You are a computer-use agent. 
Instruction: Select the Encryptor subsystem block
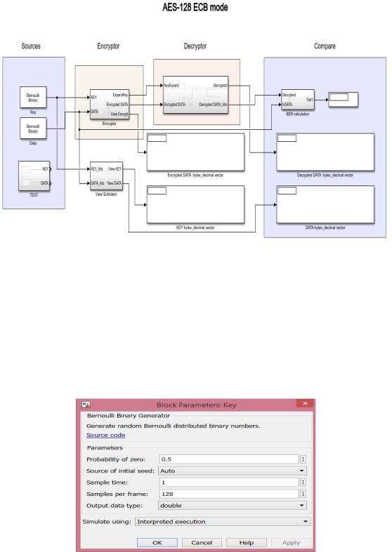(110, 104)
